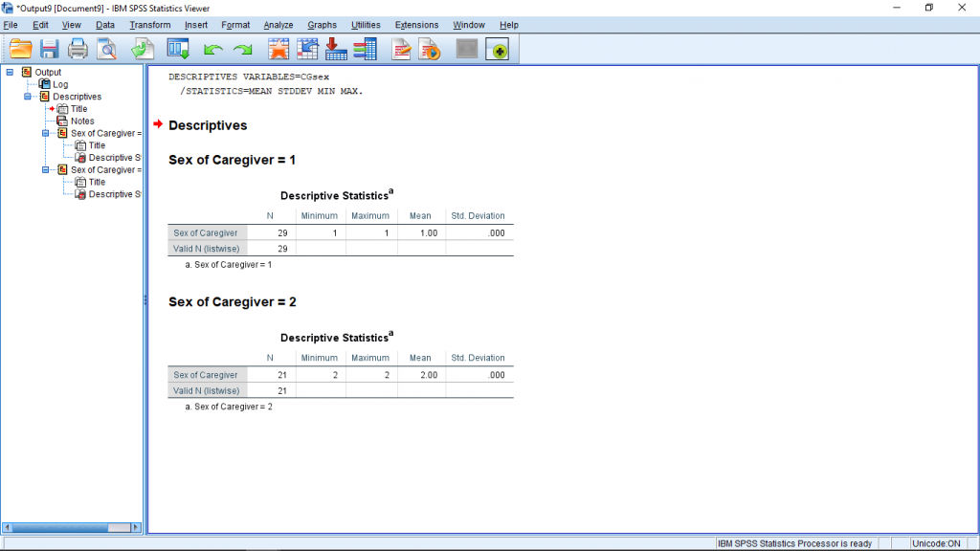980x551 pixels.
Task: Undo the last action
Action: pyautogui.click(x=211, y=49)
